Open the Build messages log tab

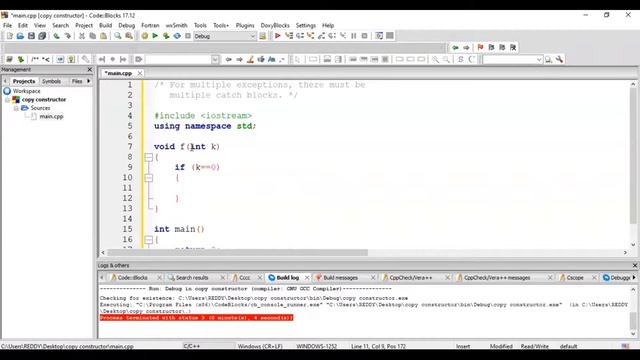[x=340, y=278]
